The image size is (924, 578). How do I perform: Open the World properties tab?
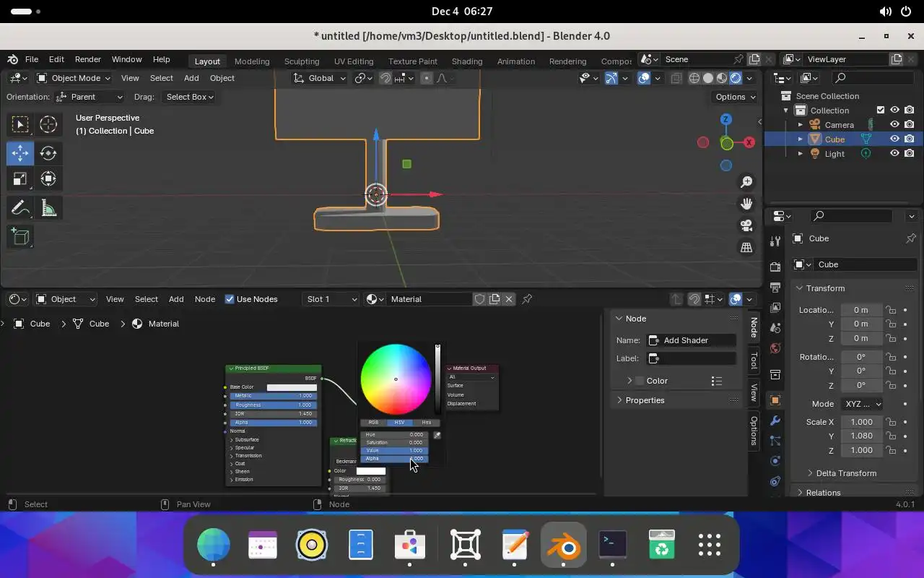click(775, 348)
